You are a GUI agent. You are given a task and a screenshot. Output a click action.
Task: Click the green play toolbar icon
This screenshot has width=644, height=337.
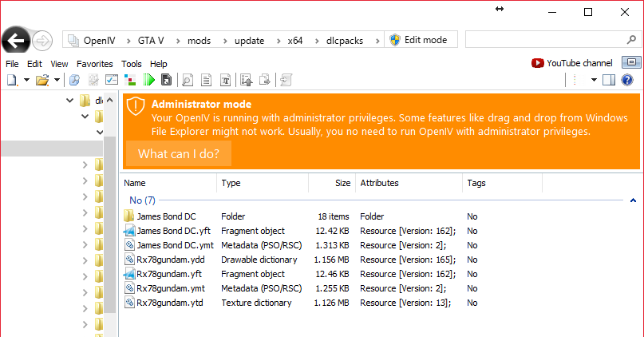coord(148,80)
